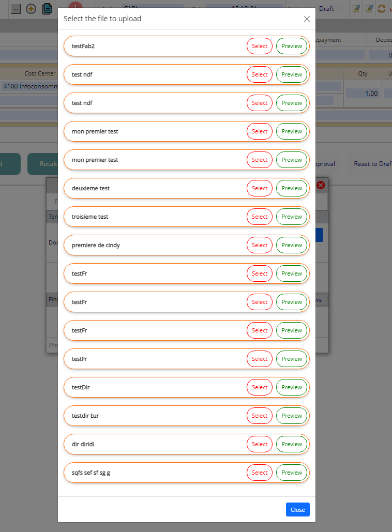Click the leftmost pencil edit icon at top right

(356, 9)
